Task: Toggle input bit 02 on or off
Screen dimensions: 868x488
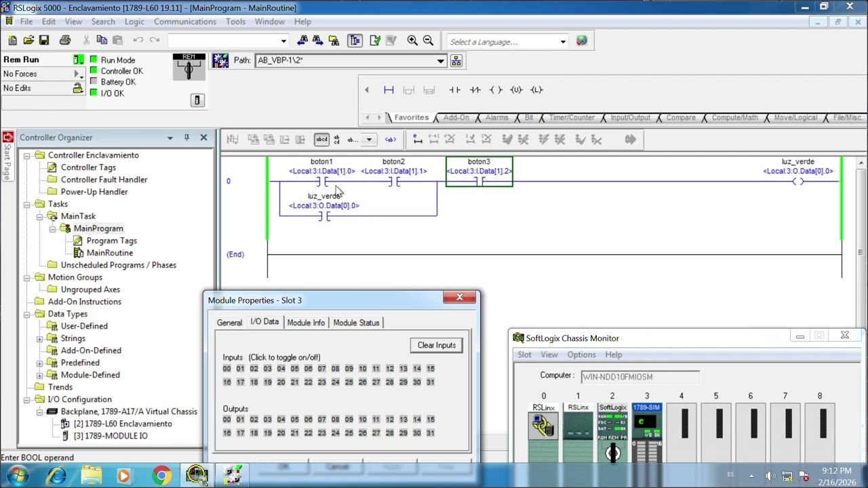Action: point(254,369)
